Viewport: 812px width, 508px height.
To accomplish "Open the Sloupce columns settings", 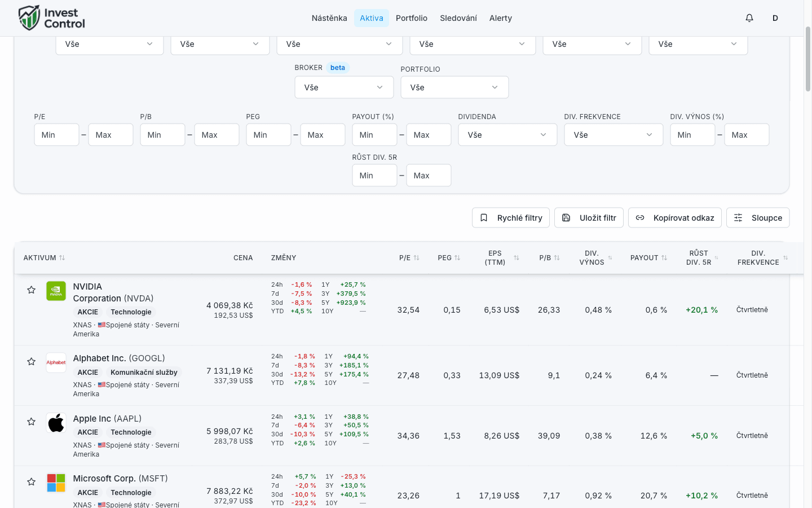I will (x=758, y=218).
